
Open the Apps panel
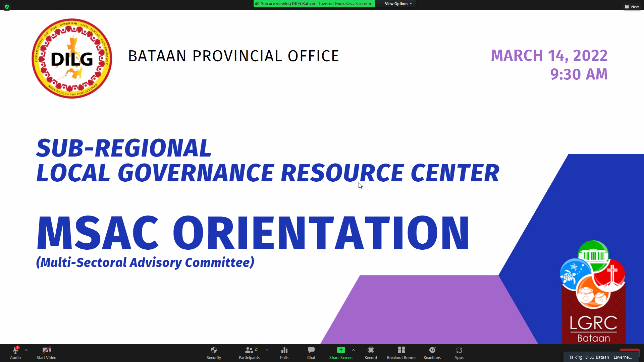[459, 353]
